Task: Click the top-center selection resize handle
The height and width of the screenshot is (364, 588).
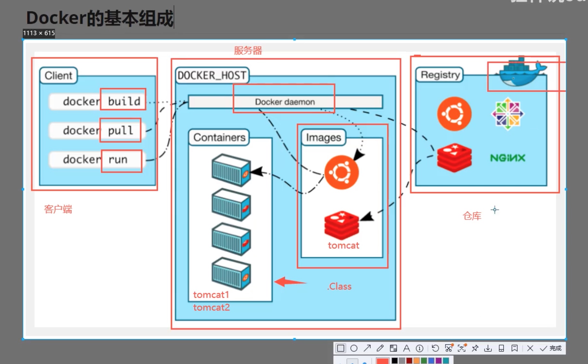Action: pyautogui.click(x=294, y=39)
